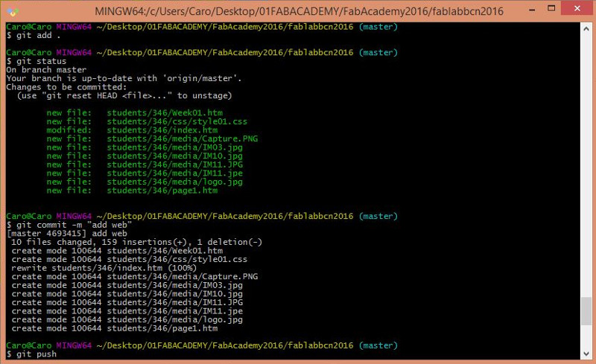Click 'modified: students/346/index.htm' line
This screenshot has height=364, width=596.
click(132, 130)
